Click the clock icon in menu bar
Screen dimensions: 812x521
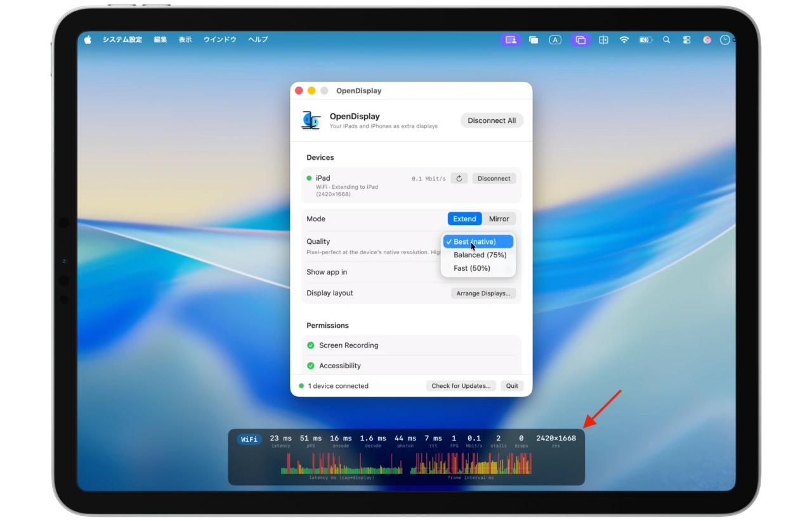[x=725, y=39]
